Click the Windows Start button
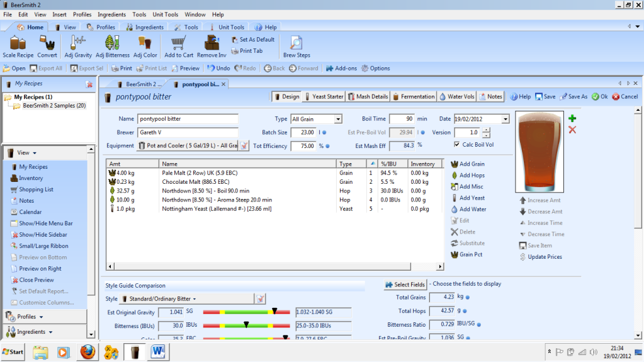 click(13, 352)
